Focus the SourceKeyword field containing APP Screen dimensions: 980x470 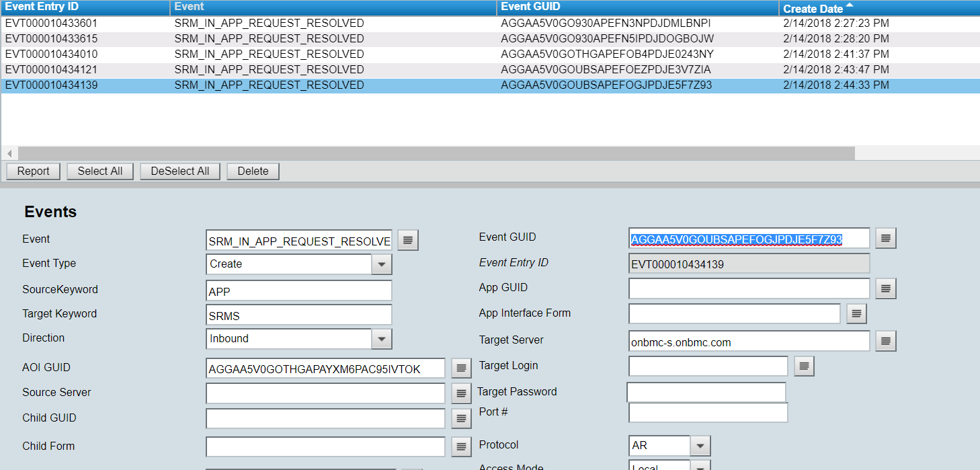click(299, 291)
